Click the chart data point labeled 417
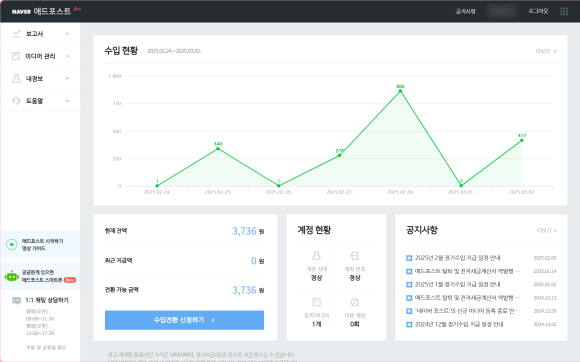This screenshot has height=362, width=580. (x=522, y=140)
